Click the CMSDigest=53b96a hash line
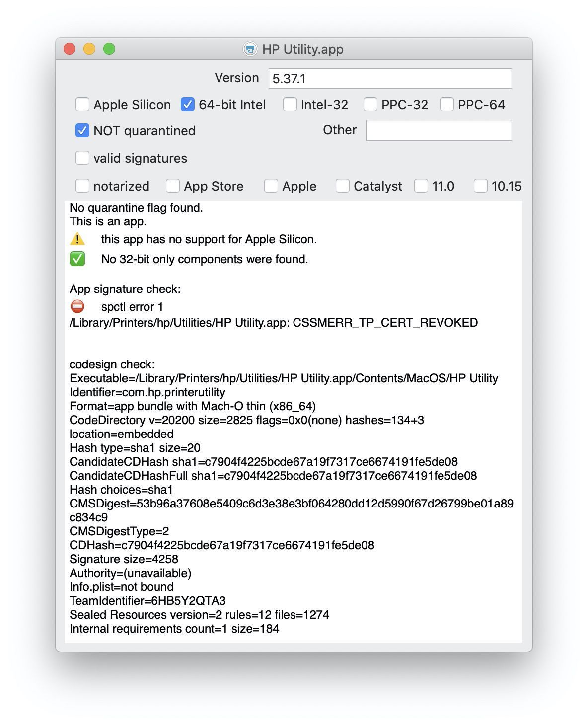Screen dimensions: 588x725 [x=292, y=510]
